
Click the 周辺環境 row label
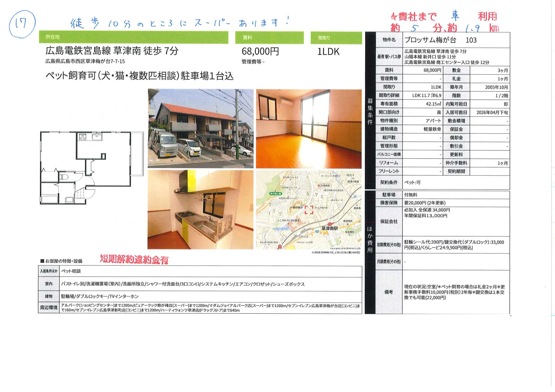click(x=49, y=308)
